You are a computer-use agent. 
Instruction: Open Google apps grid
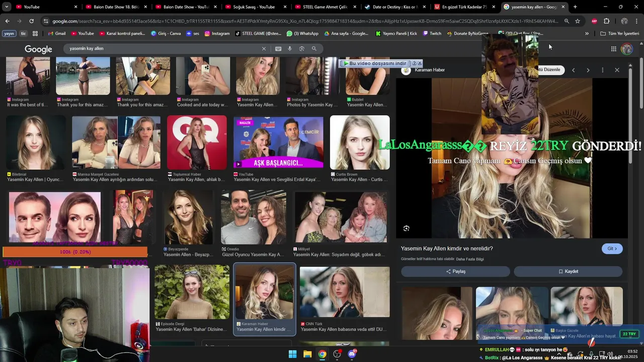point(614,49)
